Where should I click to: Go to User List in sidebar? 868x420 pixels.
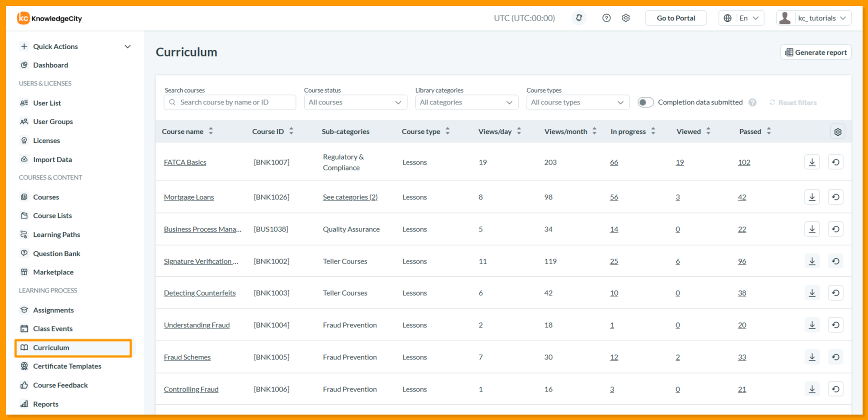[x=47, y=103]
